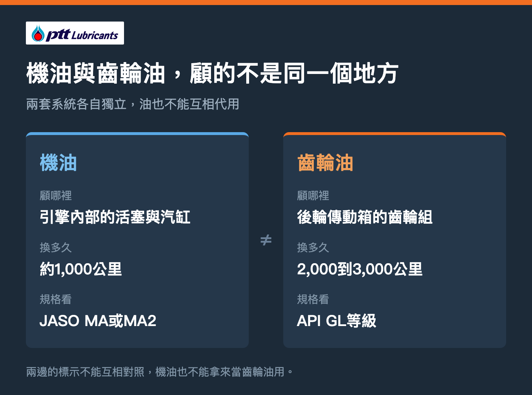
Task: Click the text "後輪傳動箱的齒輪組"
Action: (x=365, y=217)
